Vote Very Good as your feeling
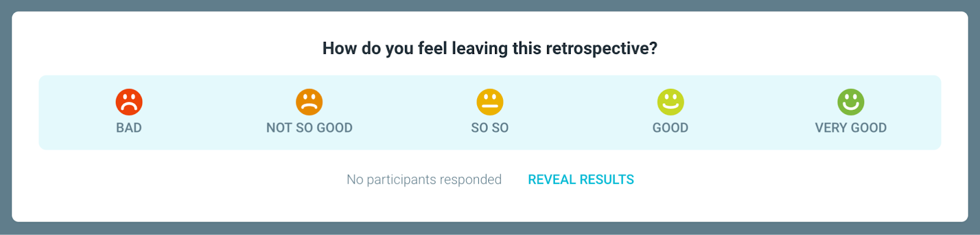Image resolution: width=980 pixels, height=235 pixels. click(851, 112)
